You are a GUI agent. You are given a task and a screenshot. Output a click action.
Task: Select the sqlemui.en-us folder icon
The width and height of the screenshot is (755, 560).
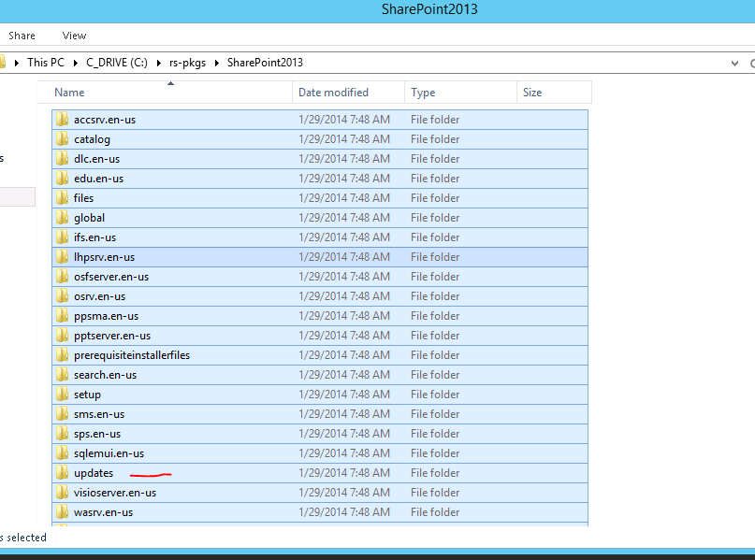click(x=62, y=453)
